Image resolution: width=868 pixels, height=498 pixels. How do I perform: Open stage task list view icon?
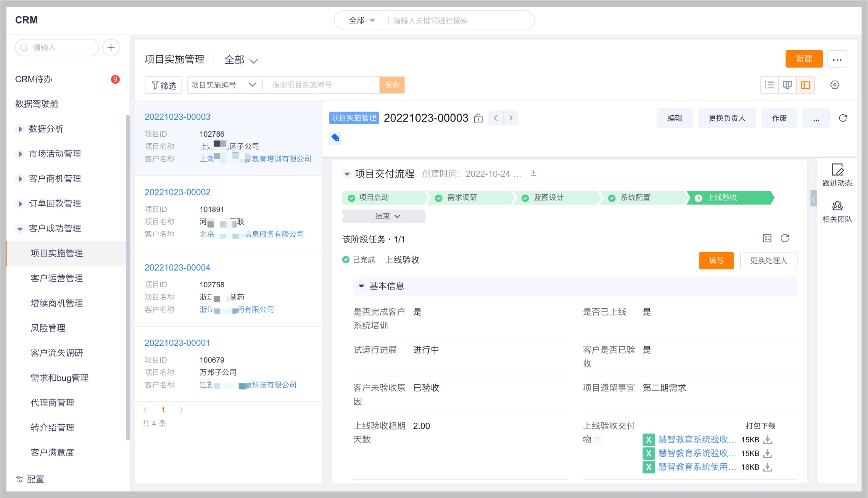tap(767, 238)
